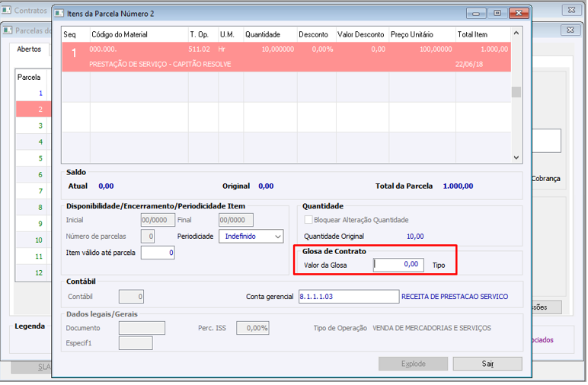The image size is (588, 385).
Task: Select parcela 12 in the list
Action: point(33,272)
